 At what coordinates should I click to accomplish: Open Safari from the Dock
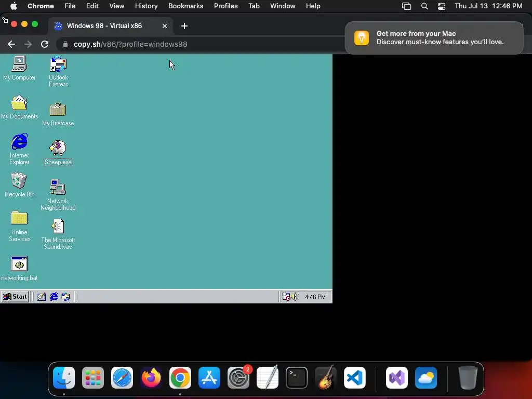(x=122, y=378)
